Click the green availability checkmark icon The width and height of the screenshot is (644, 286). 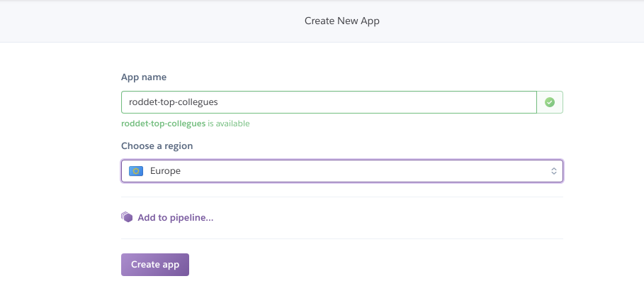[x=549, y=102]
